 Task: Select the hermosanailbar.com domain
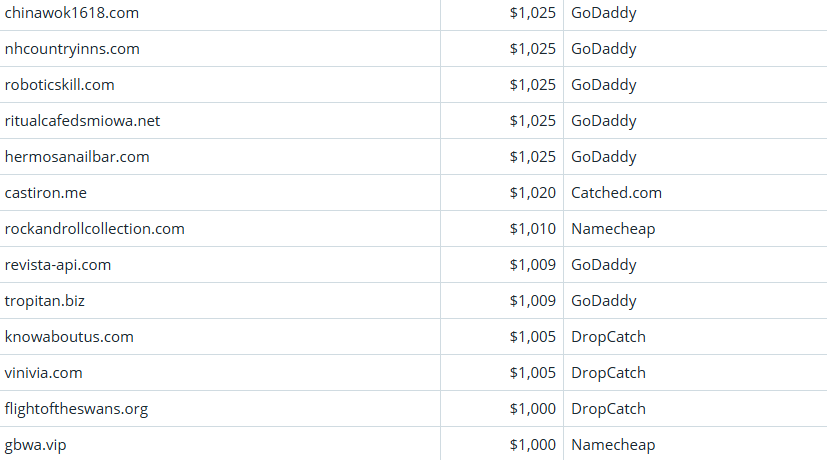(77, 157)
